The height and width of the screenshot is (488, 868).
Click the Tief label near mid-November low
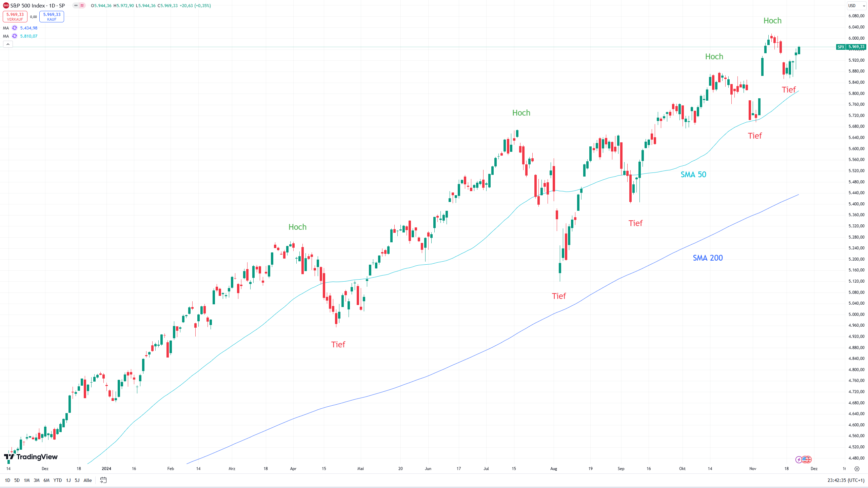[789, 90]
